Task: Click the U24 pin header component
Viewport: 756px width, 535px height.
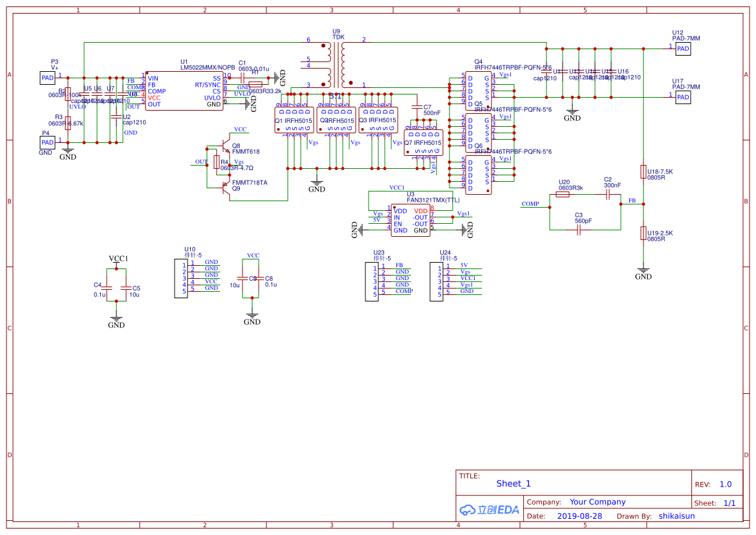Action: coord(437,281)
